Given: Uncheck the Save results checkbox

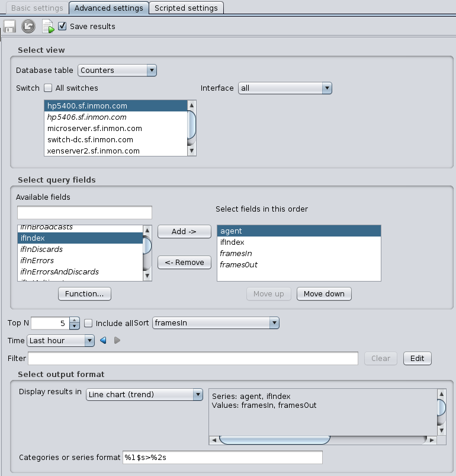Looking at the screenshot, I should point(62,27).
